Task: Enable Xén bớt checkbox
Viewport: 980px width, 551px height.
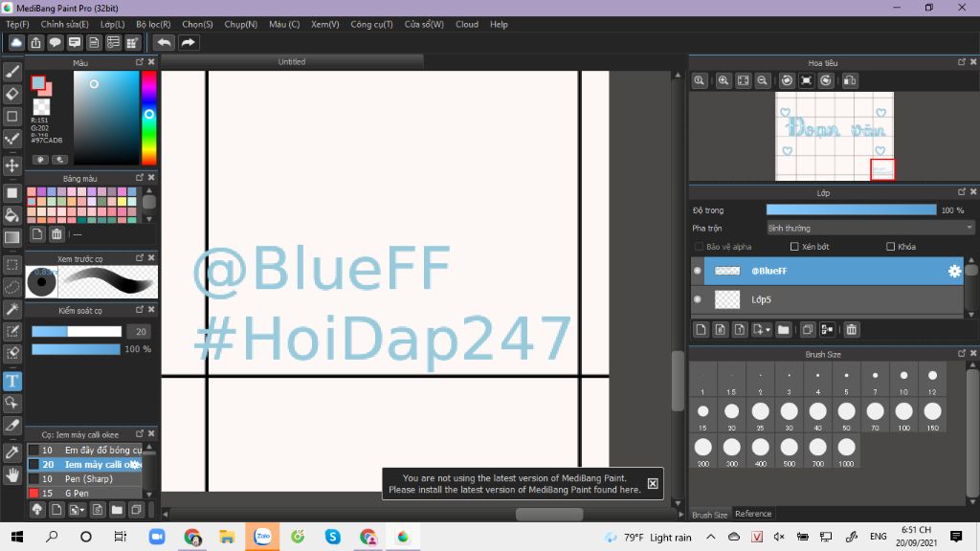Action: (x=794, y=247)
